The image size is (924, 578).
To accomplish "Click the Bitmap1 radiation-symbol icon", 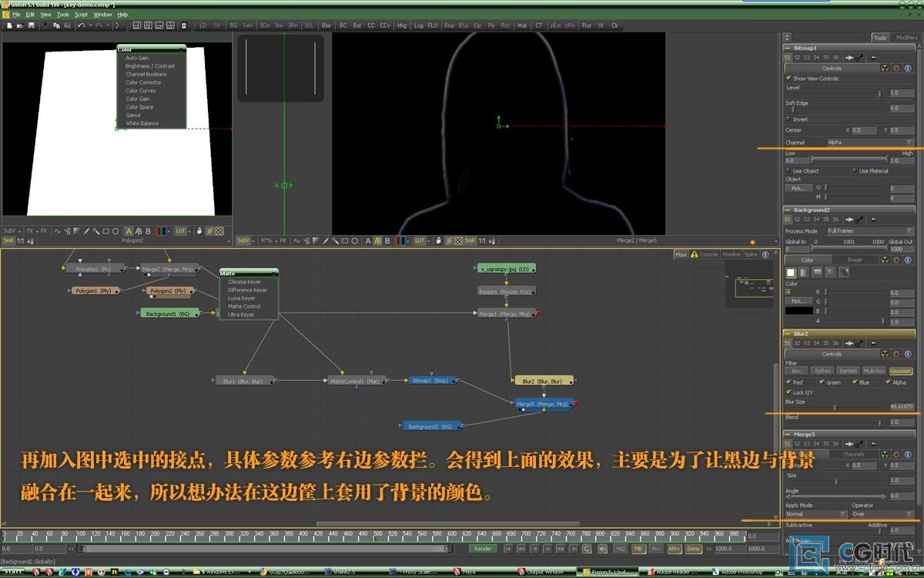I will [x=885, y=68].
